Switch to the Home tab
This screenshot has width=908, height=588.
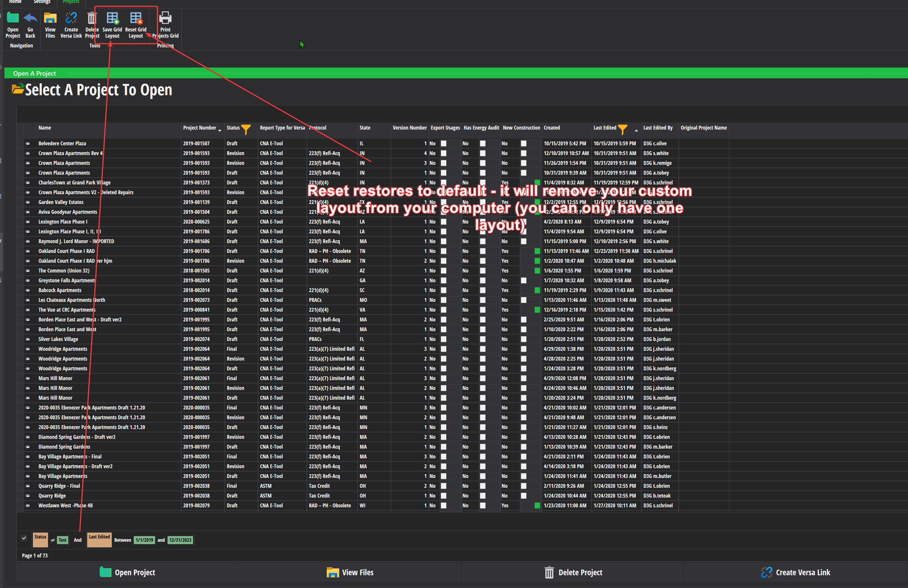click(x=15, y=2)
